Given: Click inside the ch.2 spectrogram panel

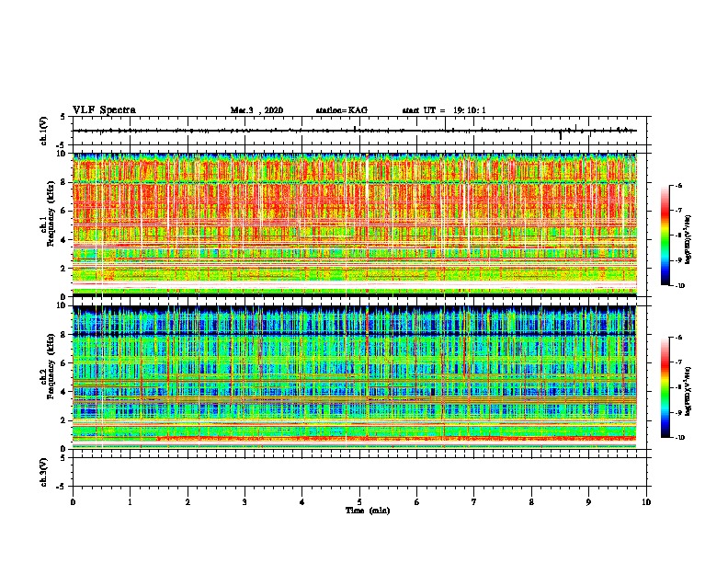Looking at the screenshot, I should pos(355,377).
